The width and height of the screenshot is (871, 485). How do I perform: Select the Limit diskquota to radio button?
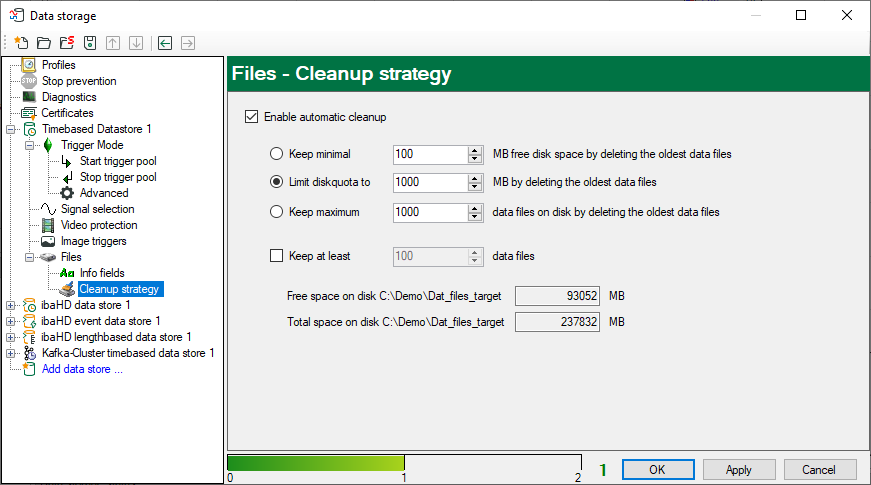(x=276, y=182)
